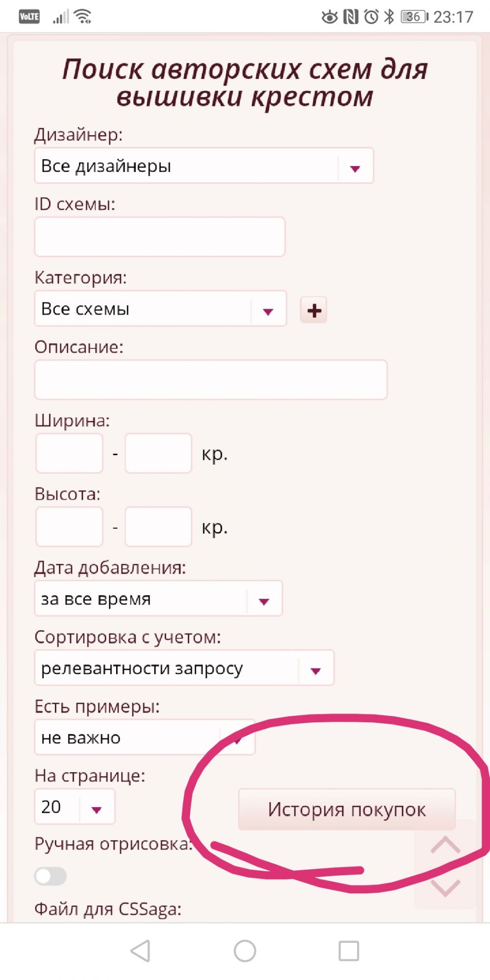
Task: Open the Дата добавления dropdown
Action: tap(158, 599)
